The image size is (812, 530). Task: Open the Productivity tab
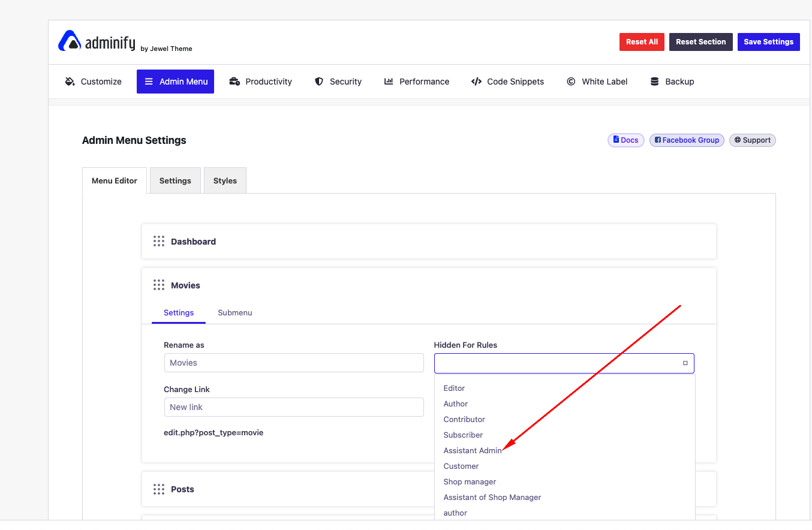coord(261,82)
